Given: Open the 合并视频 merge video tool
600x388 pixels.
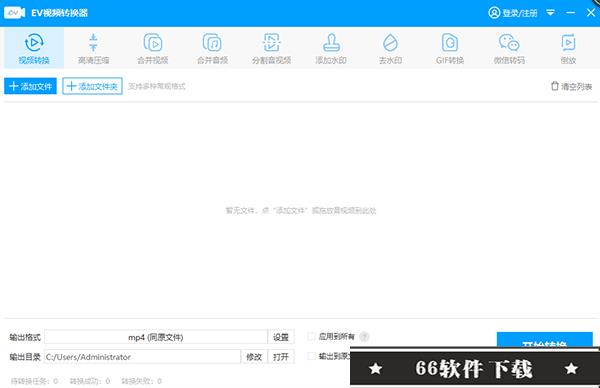Looking at the screenshot, I should [x=153, y=48].
